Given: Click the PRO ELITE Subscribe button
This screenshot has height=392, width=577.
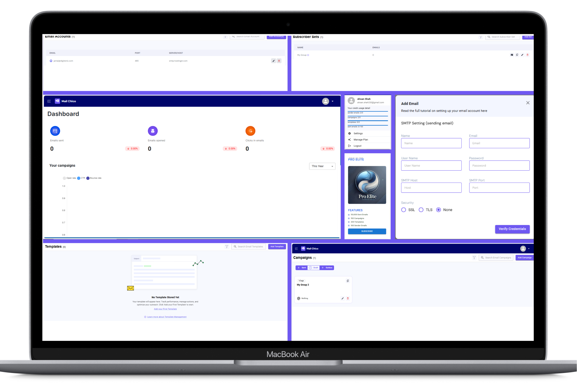Looking at the screenshot, I should click(367, 231).
